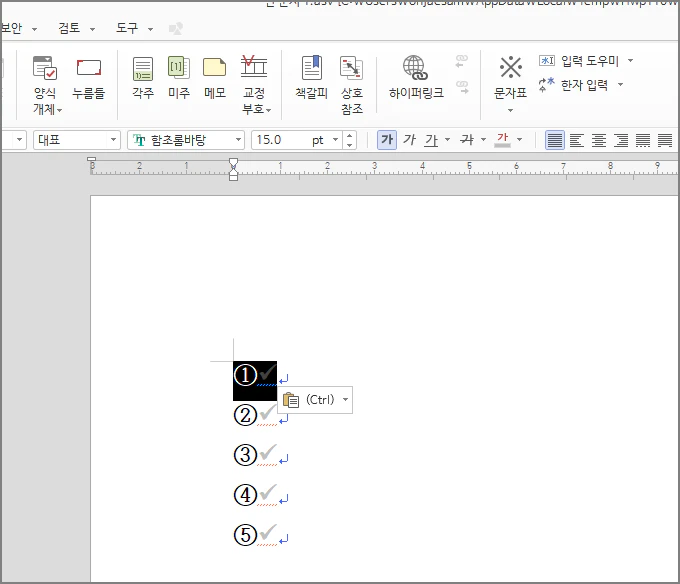Screen dimensions: 680x584
Task: Click the 입력 도우미 input helper
Action: point(579,61)
